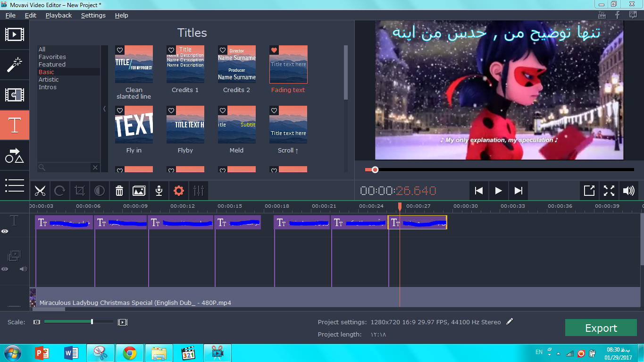The height and width of the screenshot is (362, 644).
Task: Select the Titles tab with T icon
Action: [x=15, y=125]
